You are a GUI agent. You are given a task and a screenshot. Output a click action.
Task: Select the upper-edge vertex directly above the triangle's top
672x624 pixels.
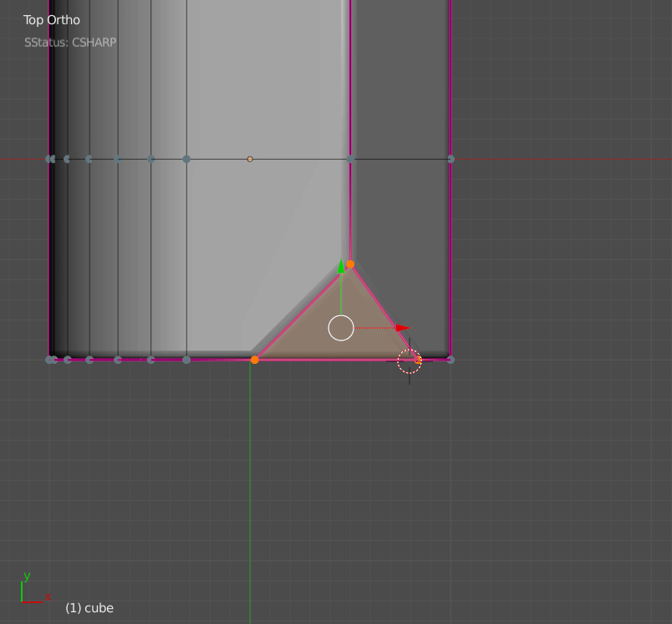click(350, 159)
